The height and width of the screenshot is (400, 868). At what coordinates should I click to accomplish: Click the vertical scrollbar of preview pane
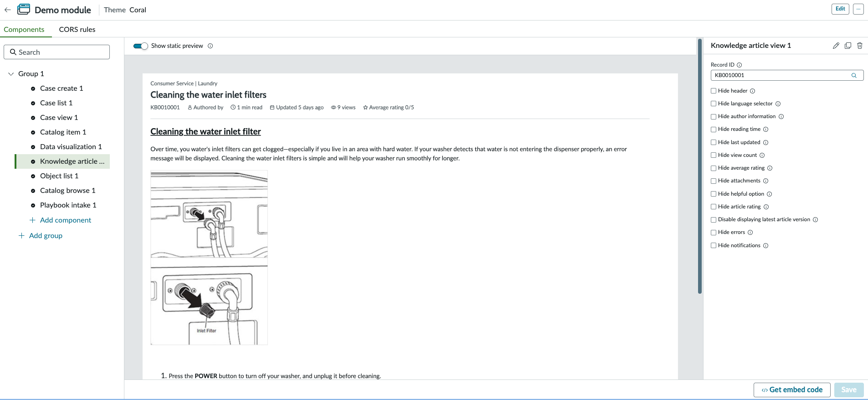point(699,166)
